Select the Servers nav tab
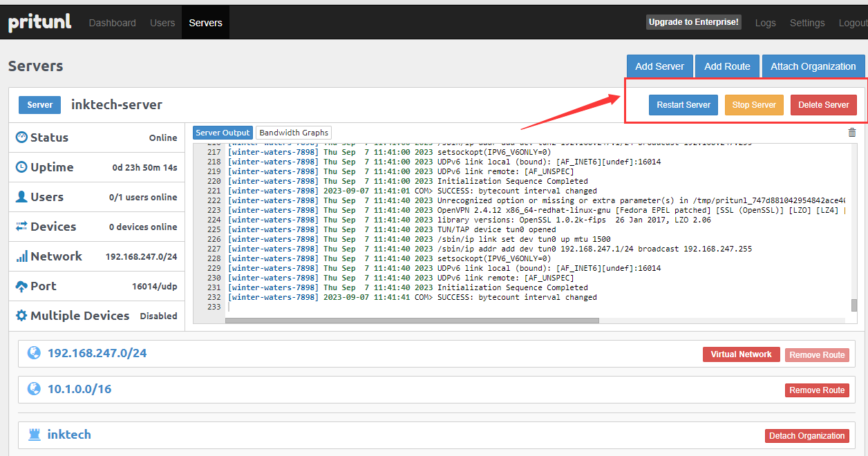 coord(205,23)
